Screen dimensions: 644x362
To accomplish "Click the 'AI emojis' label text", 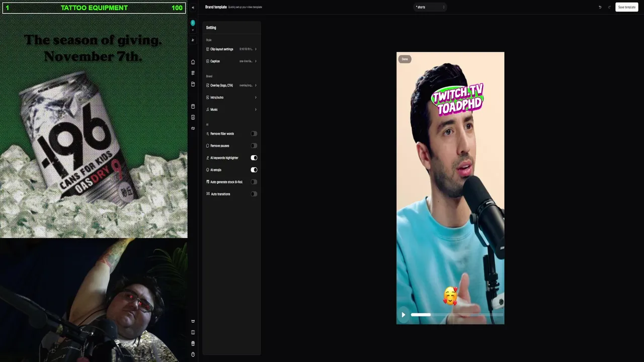I will pos(216,170).
